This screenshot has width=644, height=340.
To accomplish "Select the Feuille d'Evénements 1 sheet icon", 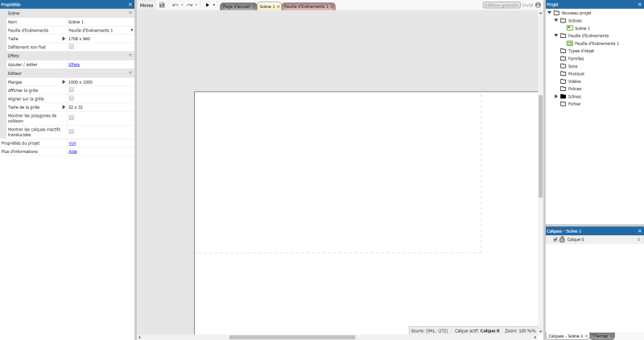I will coord(570,44).
